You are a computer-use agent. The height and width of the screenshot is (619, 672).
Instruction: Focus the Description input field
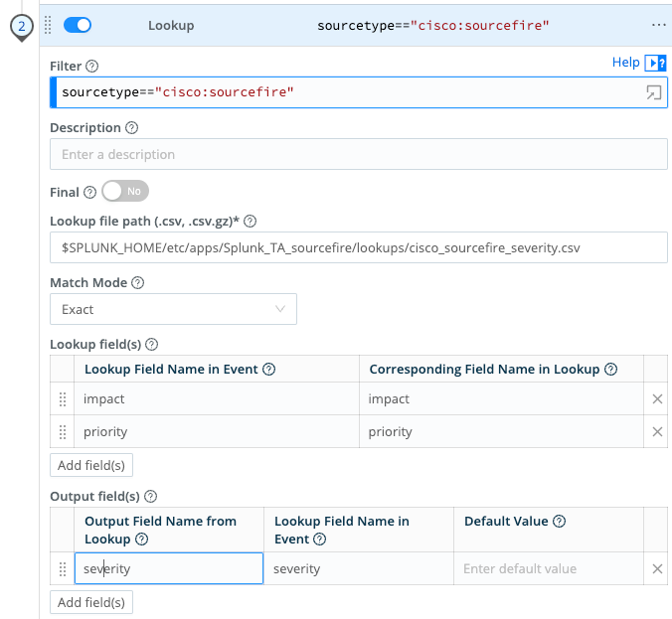point(359,154)
